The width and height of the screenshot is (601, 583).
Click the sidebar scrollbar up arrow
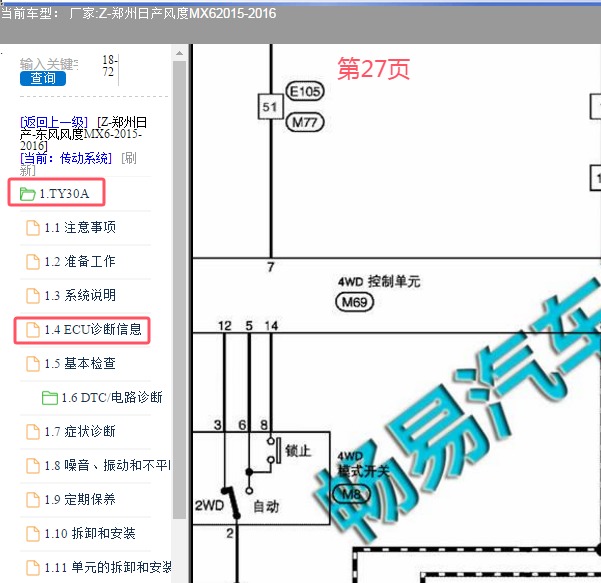point(179,53)
